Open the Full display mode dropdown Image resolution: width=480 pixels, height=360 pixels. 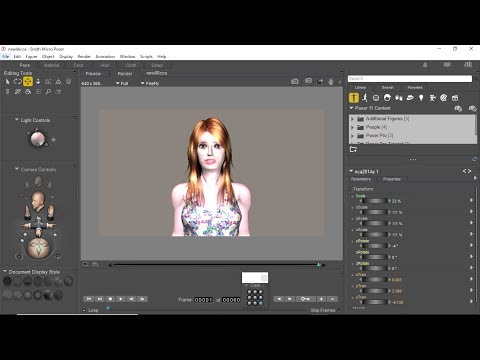pyautogui.click(x=122, y=83)
